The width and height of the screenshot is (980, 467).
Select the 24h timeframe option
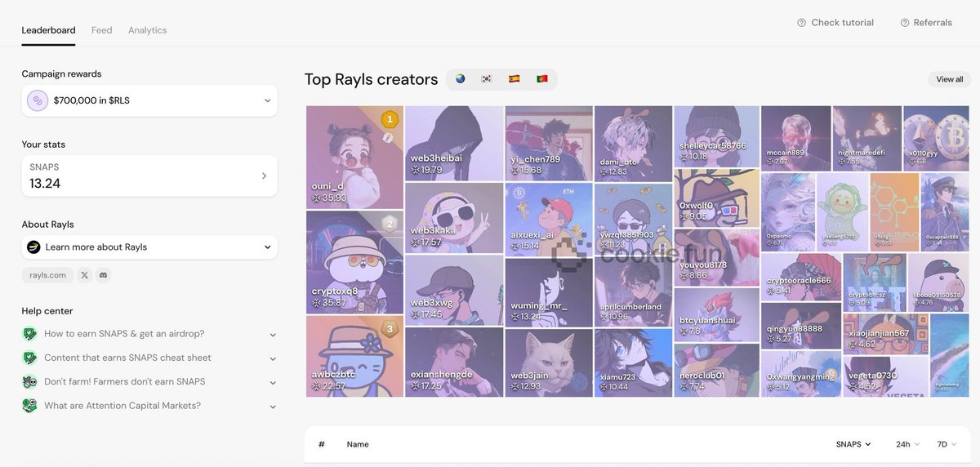click(x=907, y=444)
